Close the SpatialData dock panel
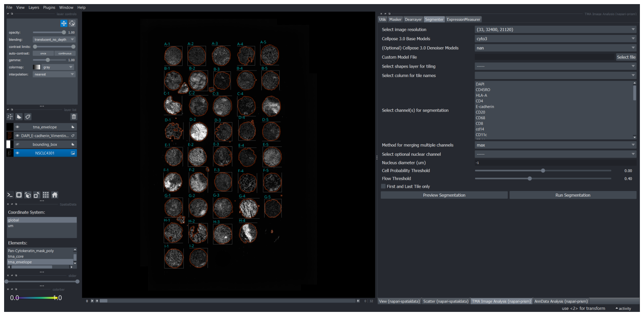 [x=8, y=204]
